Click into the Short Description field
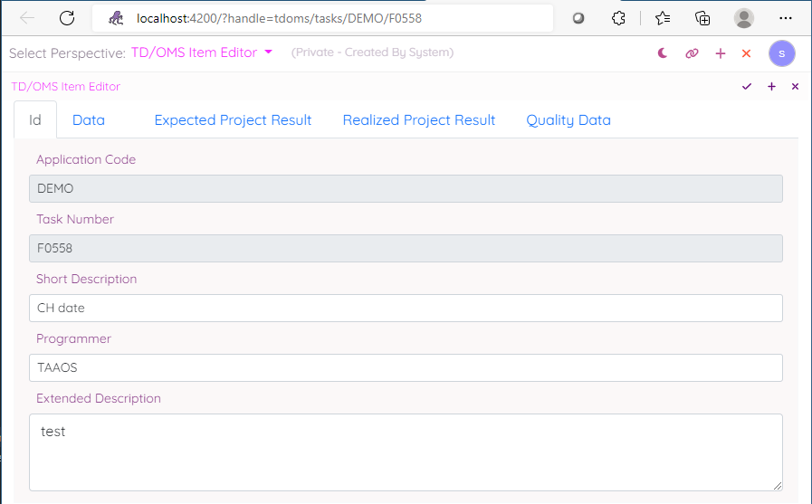This screenshot has height=504, width=812. pyautogui.click(x=406, y=308)
